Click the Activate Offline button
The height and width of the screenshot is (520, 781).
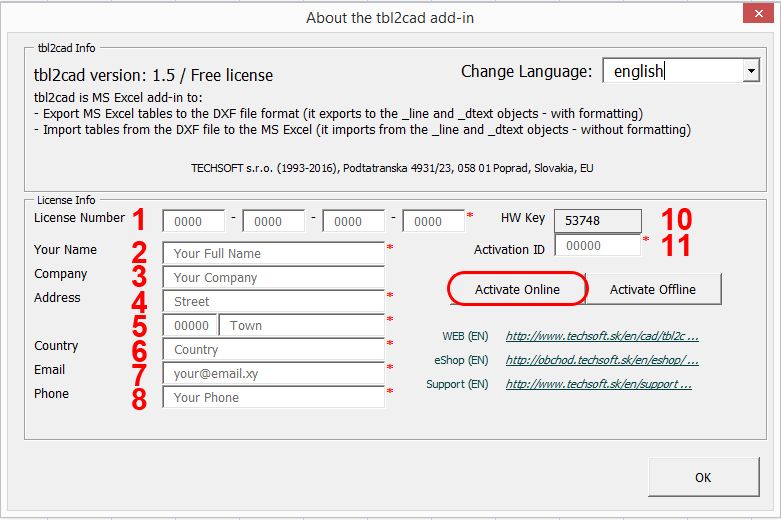(x=652, y=289)
